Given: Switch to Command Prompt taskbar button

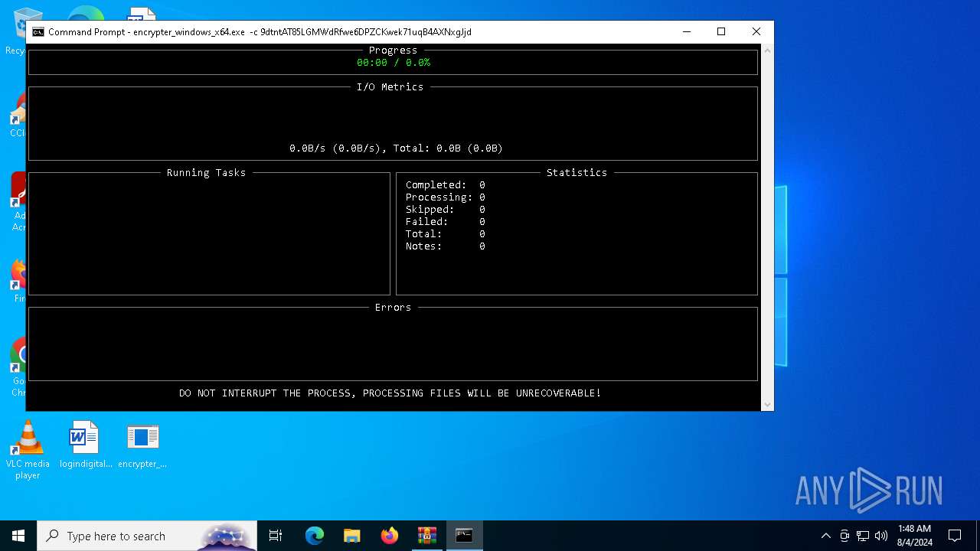Looking at the screenshot, I should pyautogui.click(x=465, y=536).
